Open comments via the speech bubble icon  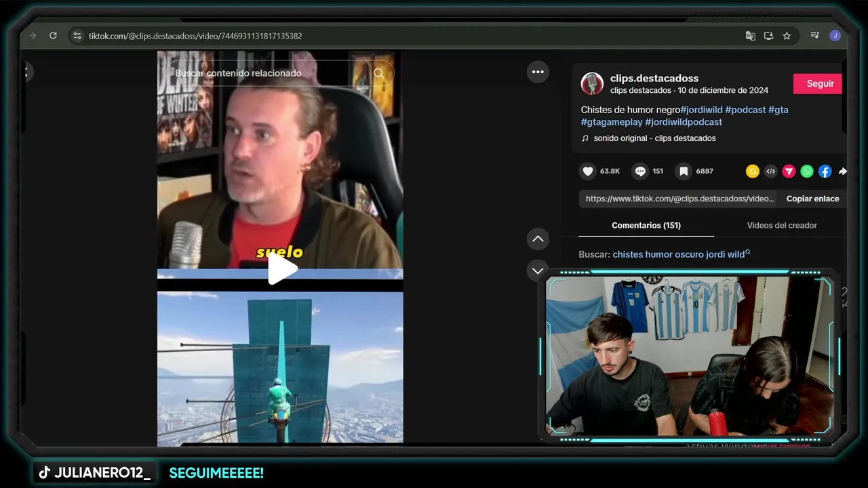point(640,171)
